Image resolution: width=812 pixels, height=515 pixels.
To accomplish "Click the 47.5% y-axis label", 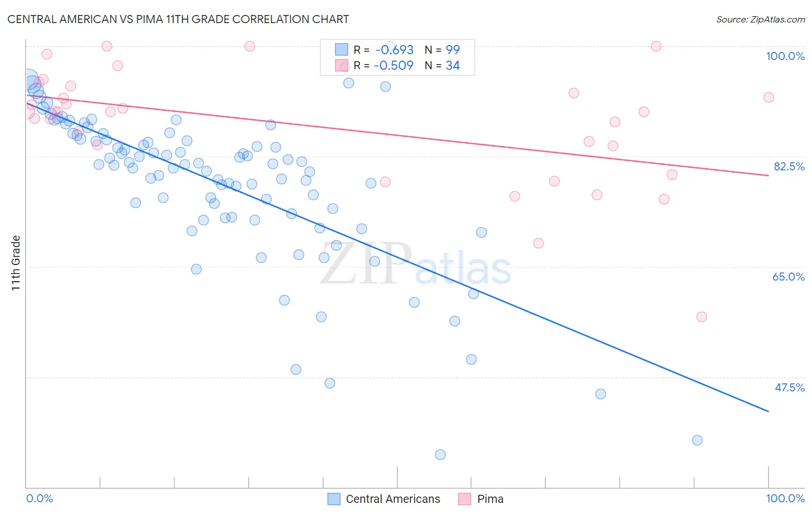I will tap(789, 387).
